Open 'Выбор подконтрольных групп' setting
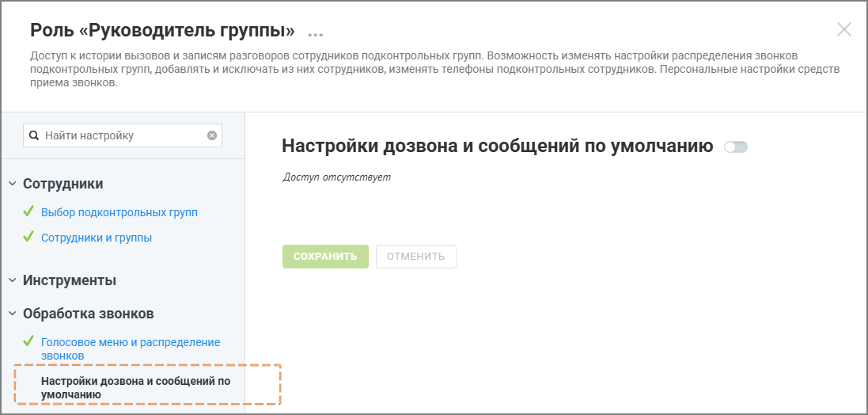Image resolution: width=868 pixels, height=415 pixels. (119, 212)
